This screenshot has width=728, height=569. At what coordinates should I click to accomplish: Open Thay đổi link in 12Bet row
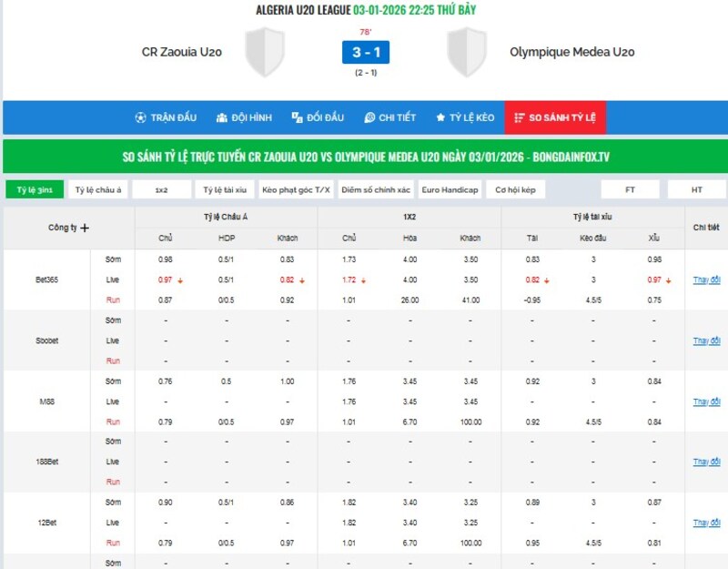pyautogui.click(x=706, y=523)
